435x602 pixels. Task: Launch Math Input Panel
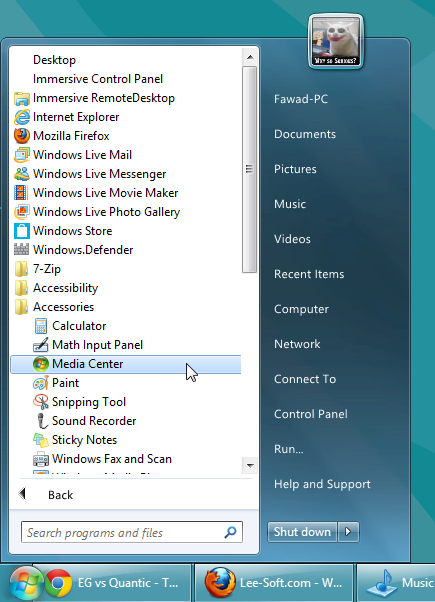pos(88,345)
